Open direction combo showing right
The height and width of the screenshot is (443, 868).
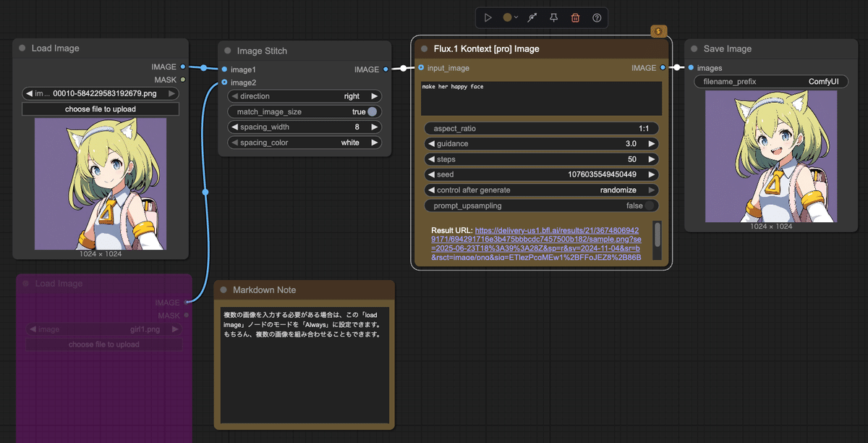pyautogui.click(x=305, y=96)
